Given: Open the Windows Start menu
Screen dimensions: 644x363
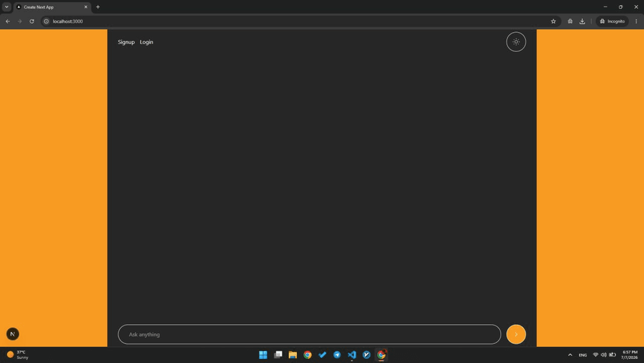Looking at the screenshot, I should [263, 355].
